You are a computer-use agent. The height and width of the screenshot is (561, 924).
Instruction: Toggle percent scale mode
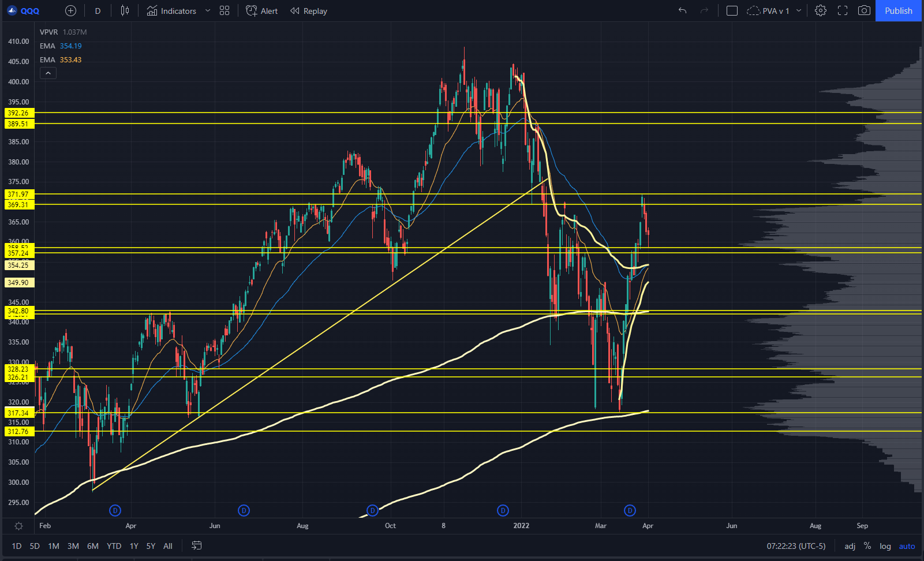[867, 546]
